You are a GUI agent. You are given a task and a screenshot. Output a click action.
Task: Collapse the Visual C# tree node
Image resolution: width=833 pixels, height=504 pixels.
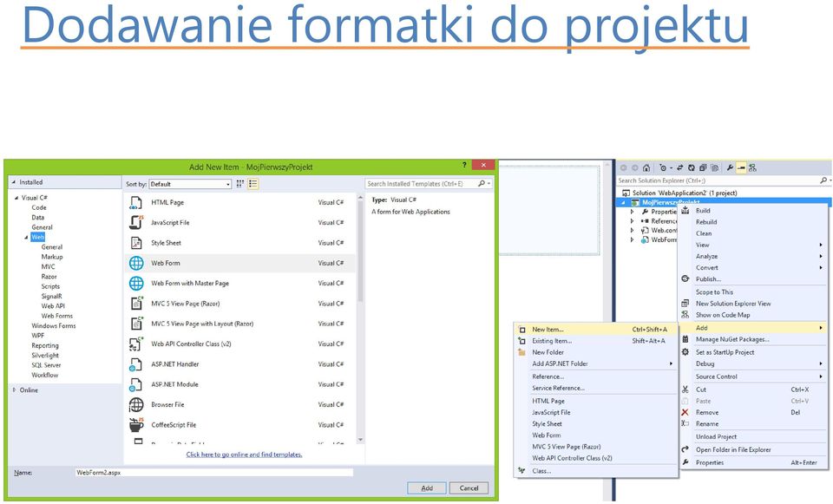point(16,198)
